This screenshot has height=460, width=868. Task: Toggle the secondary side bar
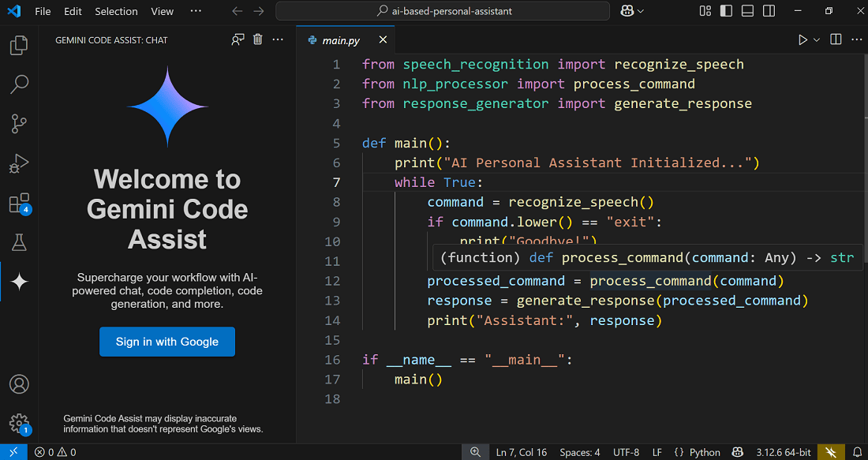pos(769,11)
